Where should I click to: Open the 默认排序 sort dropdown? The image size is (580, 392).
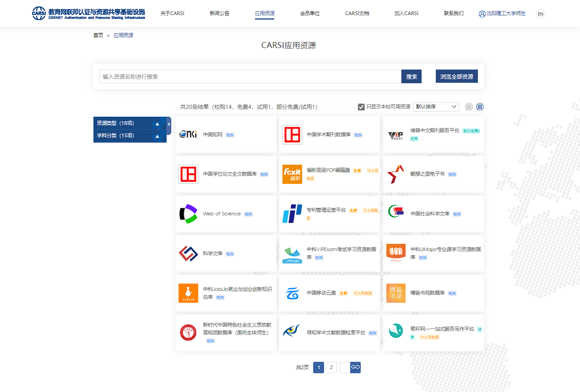pyautogui.click(x=436, y=107)
